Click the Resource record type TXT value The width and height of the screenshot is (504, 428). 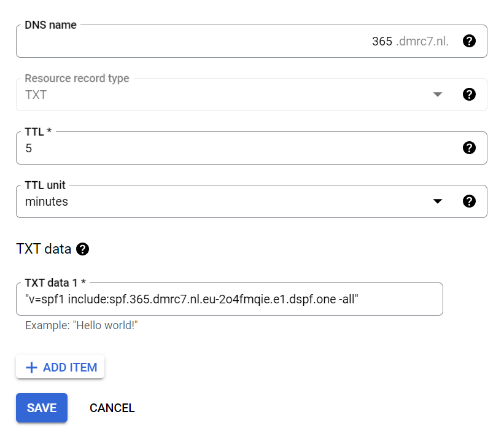[x=36, y=95]
